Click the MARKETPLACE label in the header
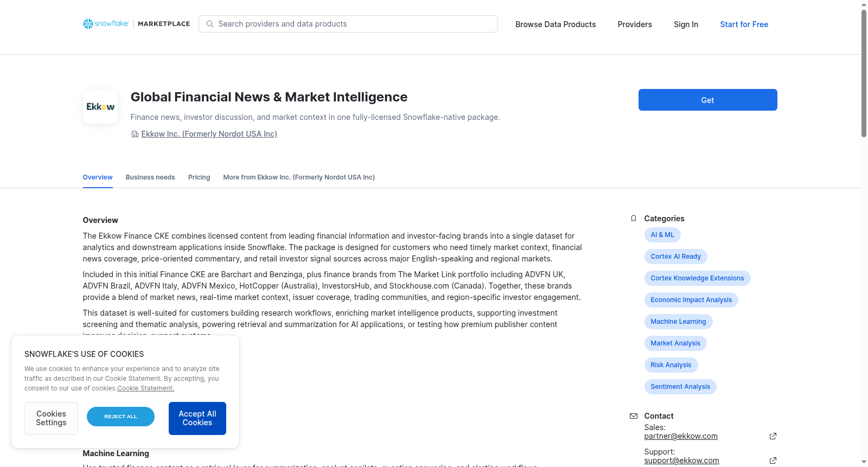This screenshot has width=868, height=467. [164, 24]
